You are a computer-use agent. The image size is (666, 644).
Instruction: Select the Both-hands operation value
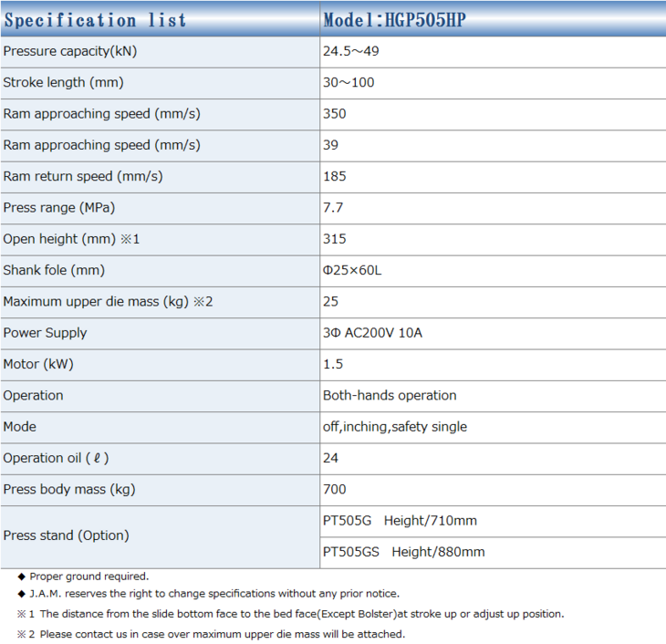[390, 395]
